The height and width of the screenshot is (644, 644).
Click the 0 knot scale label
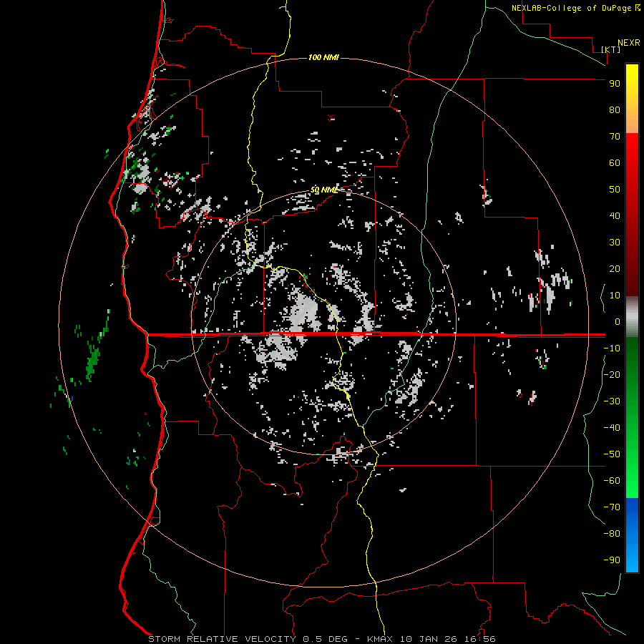[x=617, y=322]
